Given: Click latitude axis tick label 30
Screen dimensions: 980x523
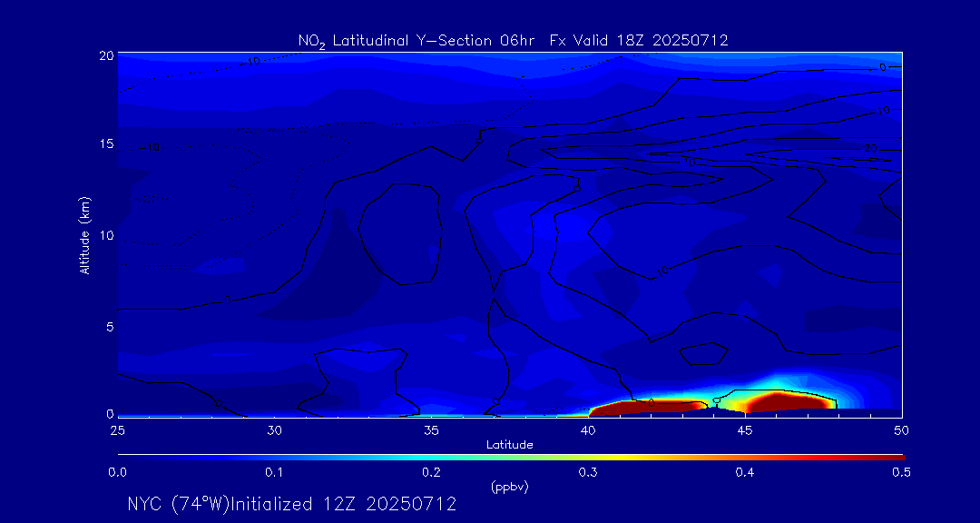Looking at the screenshot, I should tap(274, 430).
